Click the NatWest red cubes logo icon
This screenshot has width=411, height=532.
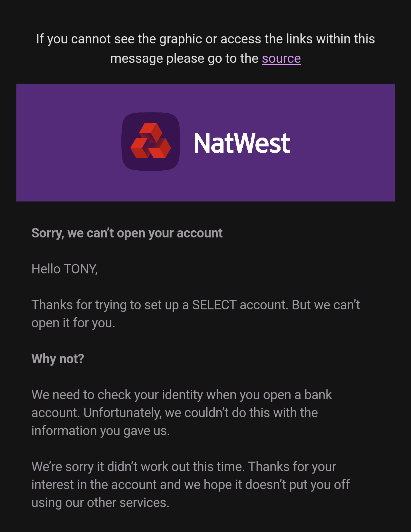coord(151,141)
